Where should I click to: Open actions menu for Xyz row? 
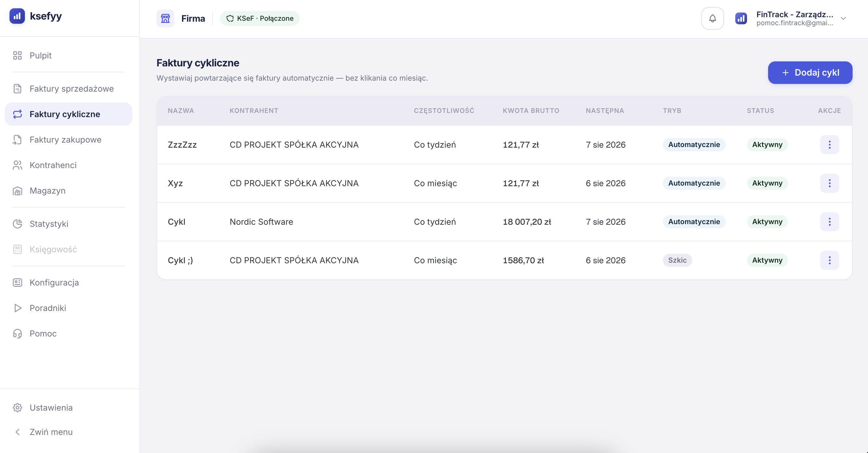pyautogui.click(x=829, y=183)
